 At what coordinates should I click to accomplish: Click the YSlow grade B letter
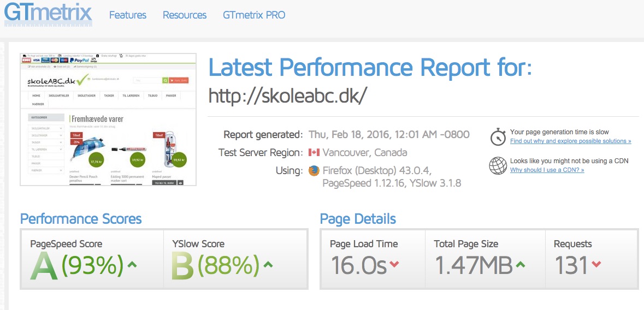(183, 266)
